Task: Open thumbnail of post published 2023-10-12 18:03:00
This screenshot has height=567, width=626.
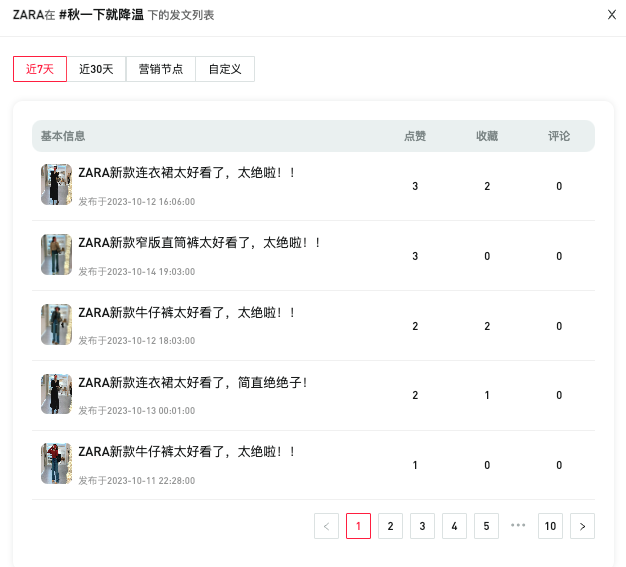Action: (56, 324)
